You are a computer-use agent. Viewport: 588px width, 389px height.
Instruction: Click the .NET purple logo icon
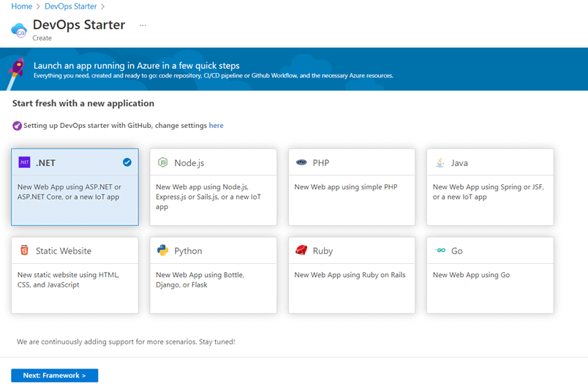[24, 162]
